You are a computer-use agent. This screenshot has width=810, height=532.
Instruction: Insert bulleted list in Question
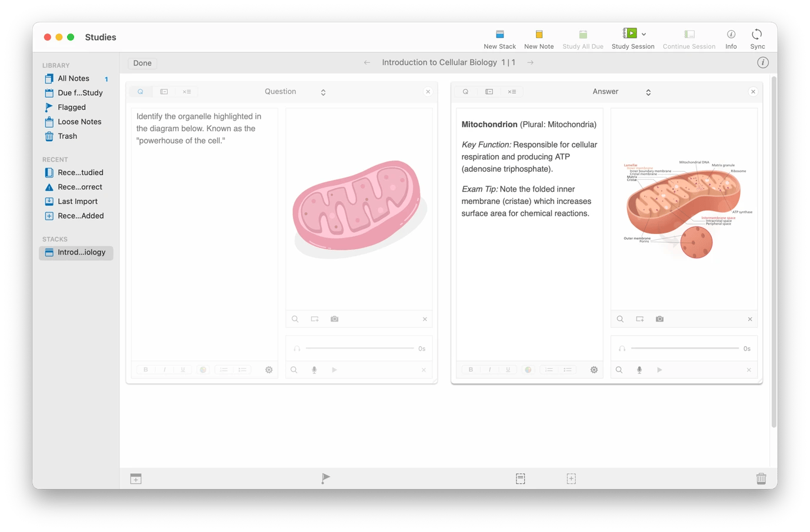[242, 370]
